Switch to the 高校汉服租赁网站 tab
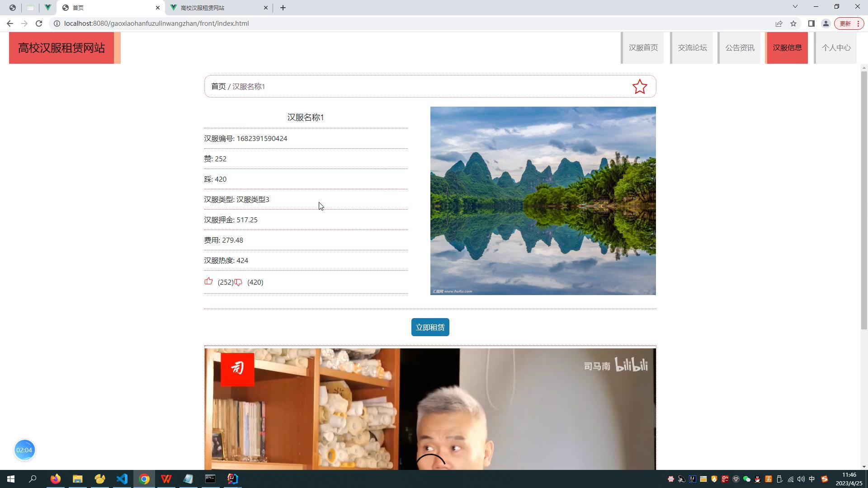 219,8
